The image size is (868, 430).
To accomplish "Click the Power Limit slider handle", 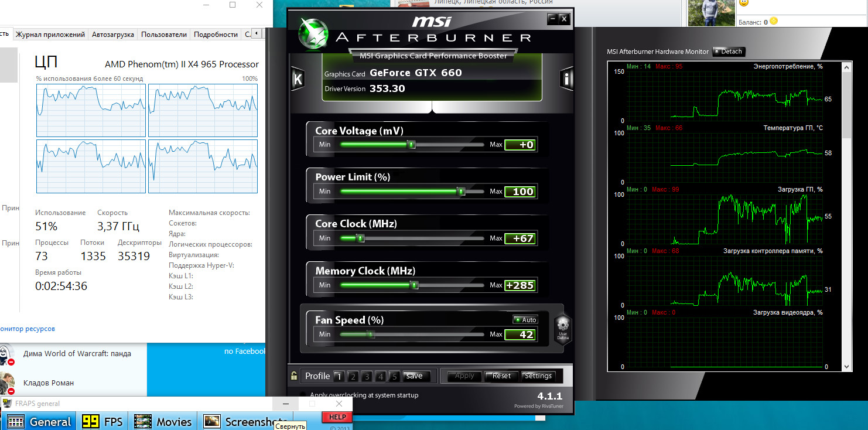I will 461,192.
